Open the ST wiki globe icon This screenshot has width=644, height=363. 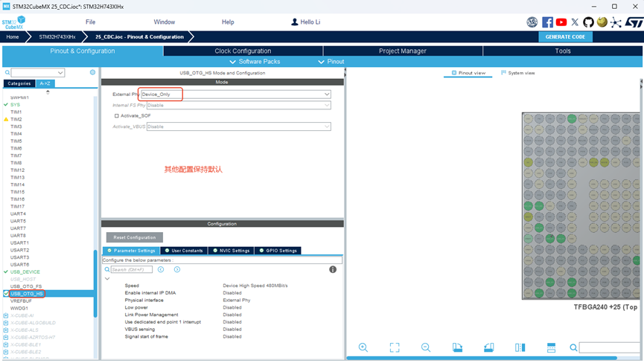tap(602, 22)
